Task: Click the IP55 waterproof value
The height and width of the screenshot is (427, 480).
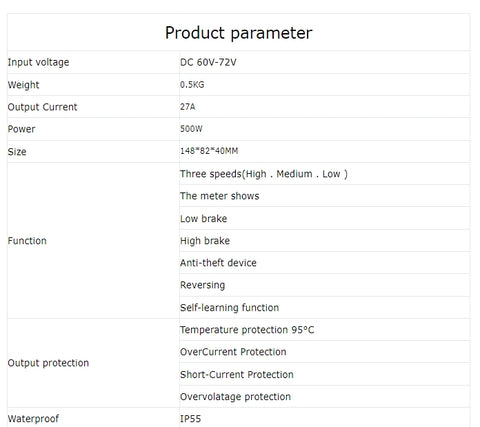Action: [x=190, y=419]
